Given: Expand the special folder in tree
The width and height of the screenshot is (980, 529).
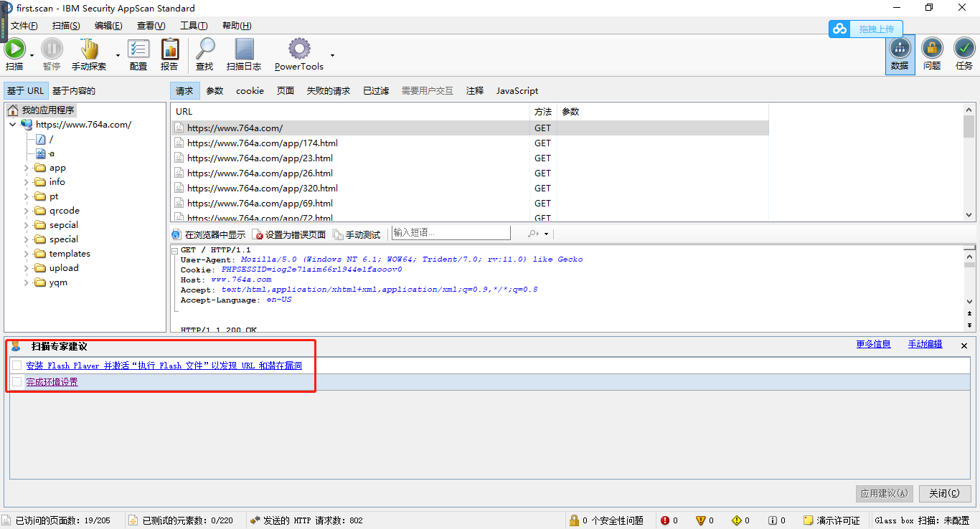Looking at the screenshot, I should point(27,239).
